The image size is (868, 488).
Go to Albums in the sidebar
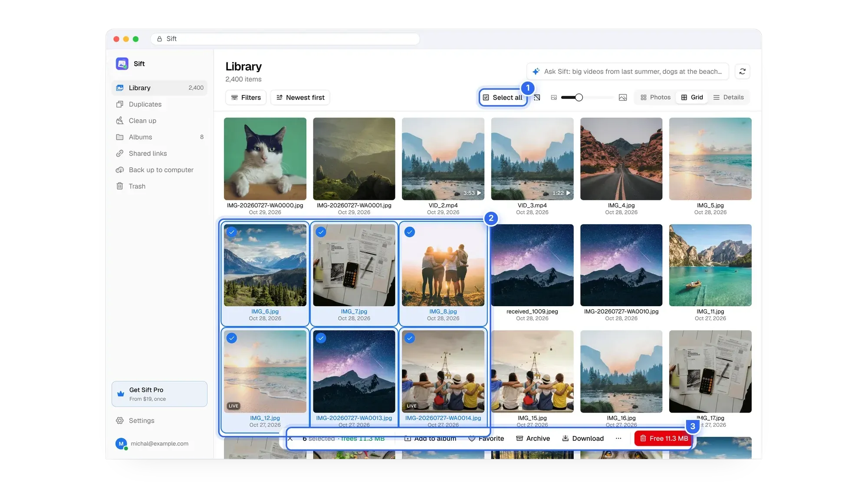coord(159,137)
